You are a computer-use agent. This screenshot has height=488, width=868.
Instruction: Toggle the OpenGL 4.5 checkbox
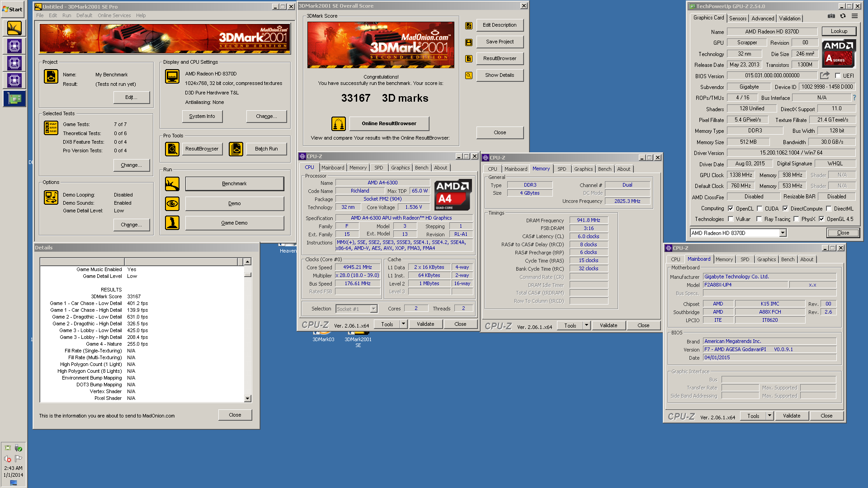[x=821, y=219]
